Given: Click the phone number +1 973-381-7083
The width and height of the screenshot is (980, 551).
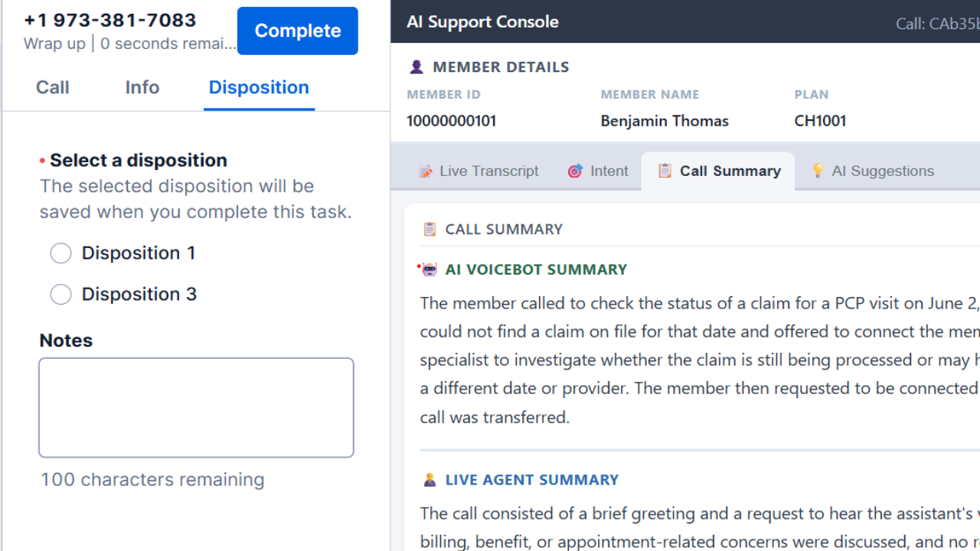Looking at the screenshot, I should [110, 20].
